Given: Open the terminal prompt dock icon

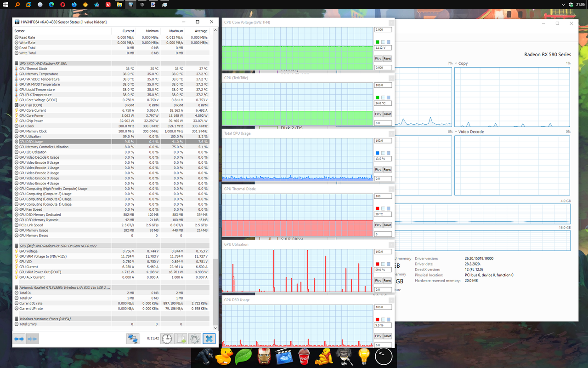Looking at the screenshot, I should 384,356.
